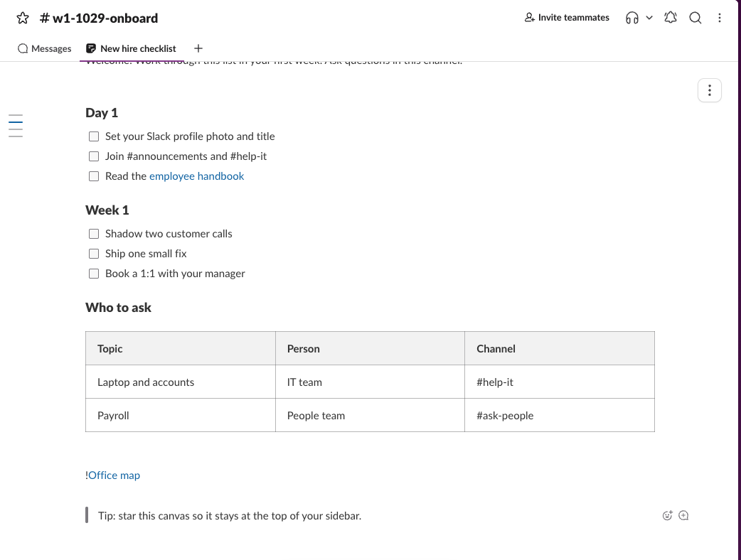Image resolution: width=741 pixels, height=560 pixels.
Task: Click the 'IT team' cell
Action: [x=370, y=382]
